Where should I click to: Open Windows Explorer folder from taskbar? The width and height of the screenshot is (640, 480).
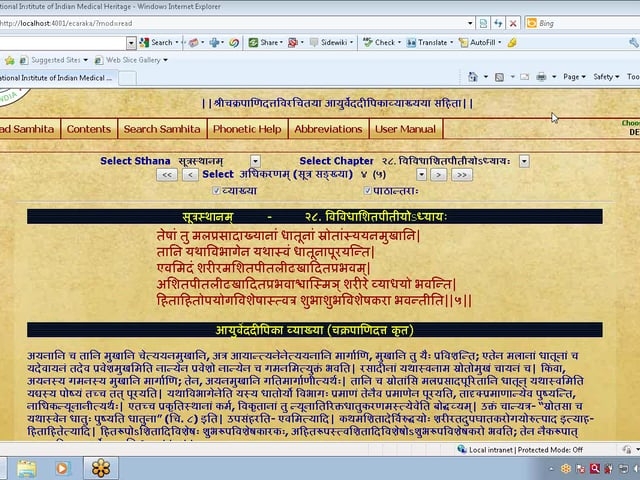(26, 467)
